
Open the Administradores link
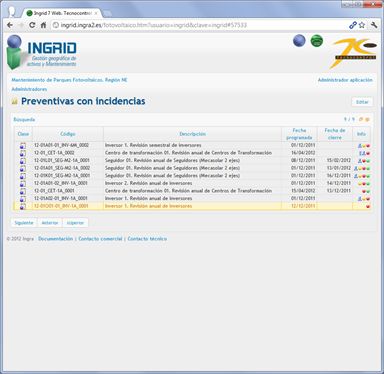coord(29,89)
